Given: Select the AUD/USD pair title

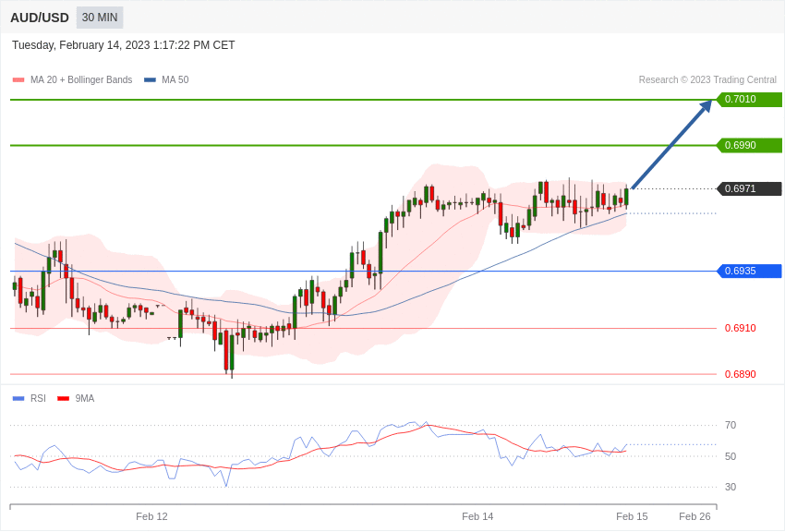Looking at the screenshot, I should 40,18.
